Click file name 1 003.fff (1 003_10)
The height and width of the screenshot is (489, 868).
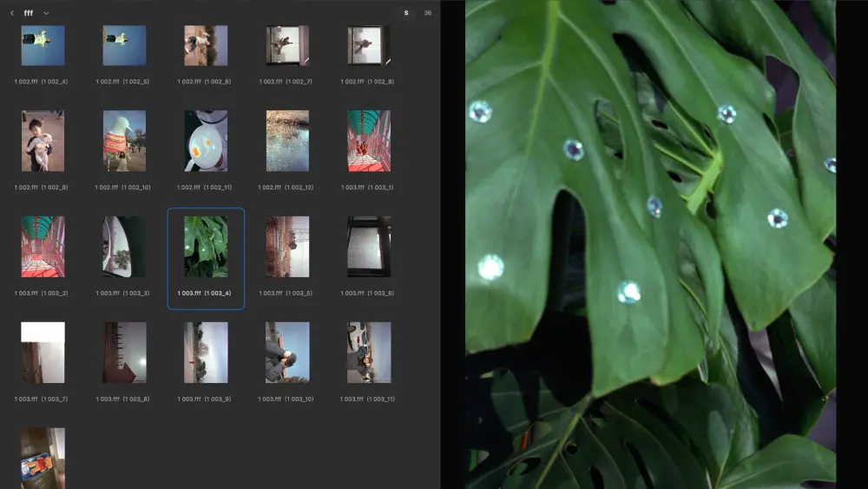tap(286, 399)
